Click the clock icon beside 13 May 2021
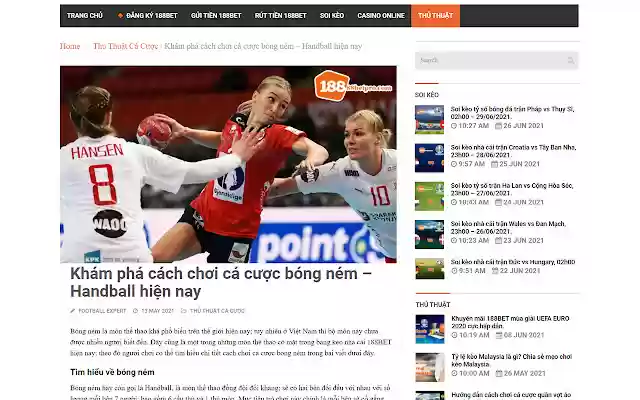Image resolution: width=640 pixels, height=400 pixels. [136, 311]
